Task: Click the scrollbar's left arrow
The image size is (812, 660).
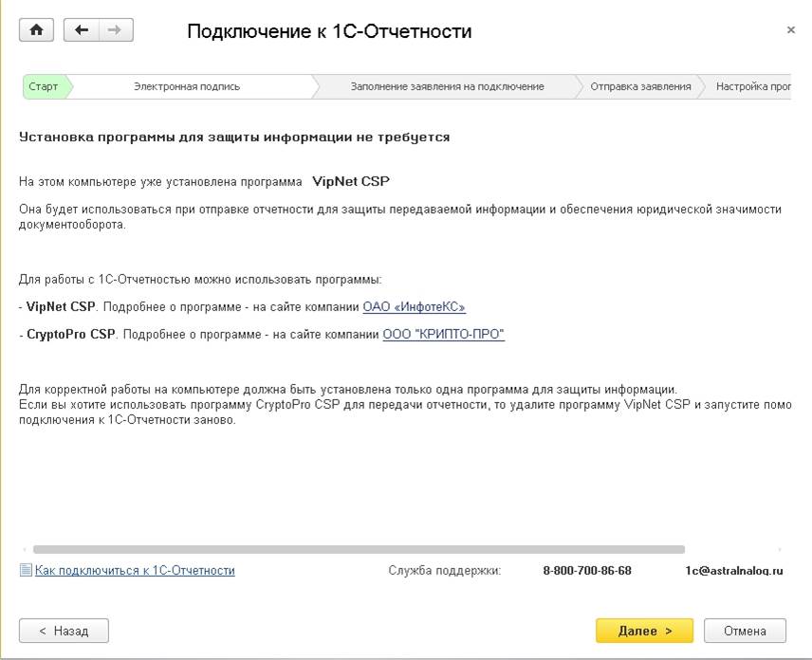Action: coord(24,549)
